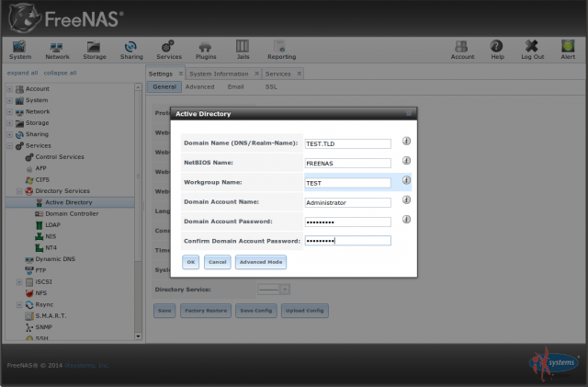Click the Workgroup Name input field
The image size is (588, 387).
(x=347, y=183)
